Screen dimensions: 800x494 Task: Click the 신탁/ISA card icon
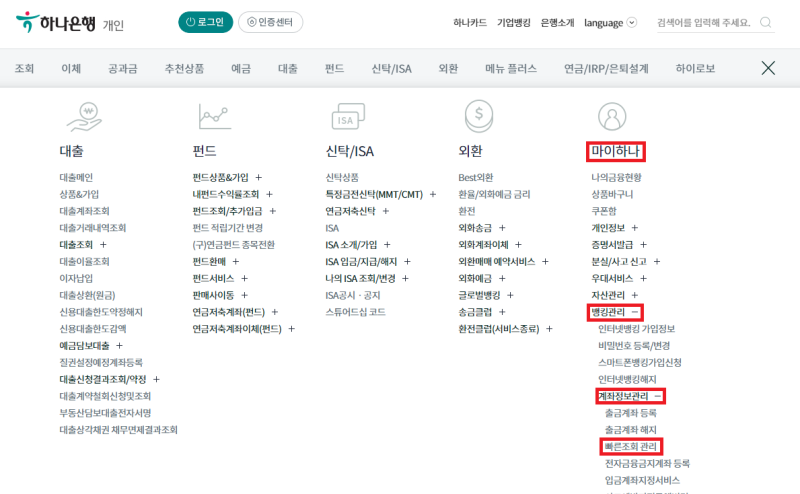coord(348,116)
